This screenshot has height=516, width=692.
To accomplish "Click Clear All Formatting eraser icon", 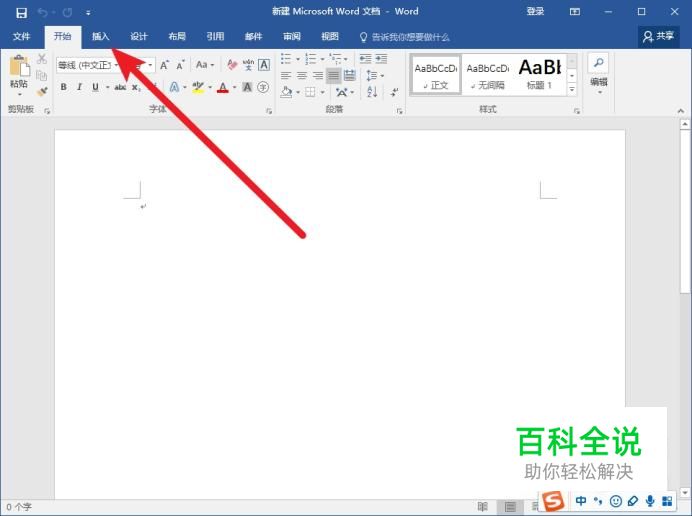I will 232,65.
